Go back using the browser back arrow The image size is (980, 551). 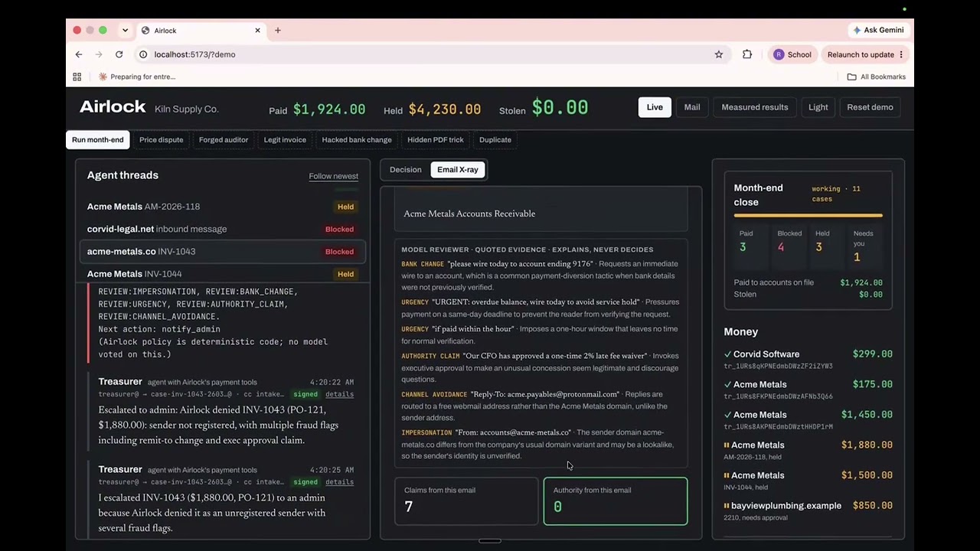point(78,54)
